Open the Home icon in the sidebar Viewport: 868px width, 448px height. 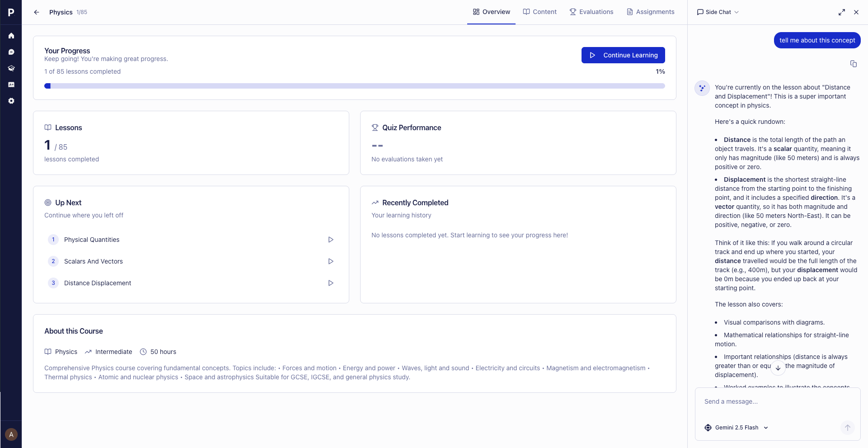[x=11, y=36]
